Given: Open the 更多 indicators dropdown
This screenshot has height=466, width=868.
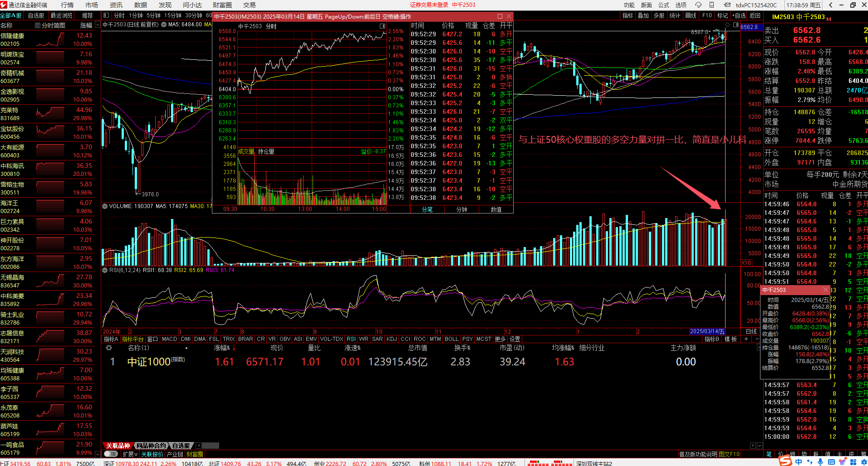Looking at the screenshot, I should [500, 339].
